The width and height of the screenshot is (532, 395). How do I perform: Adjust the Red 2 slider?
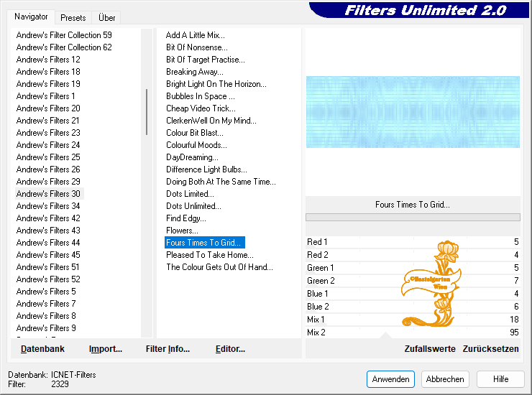[413, 255]
